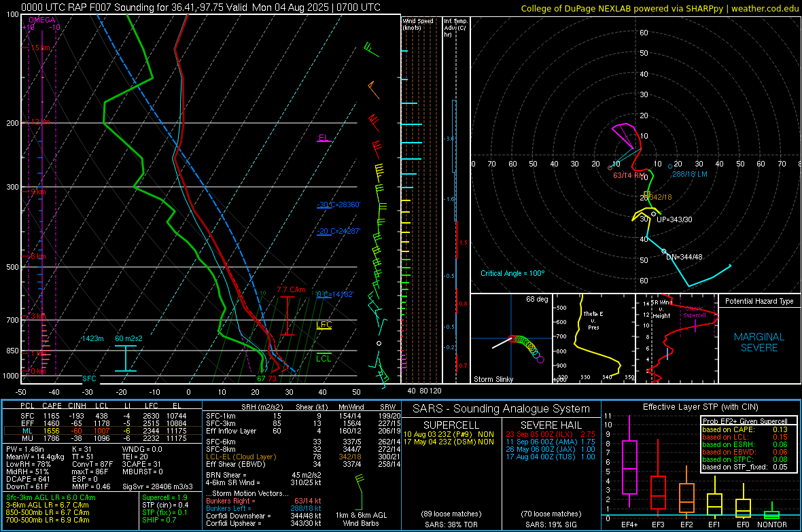Click the Eff Inflow Layer row

click(303, 431)
